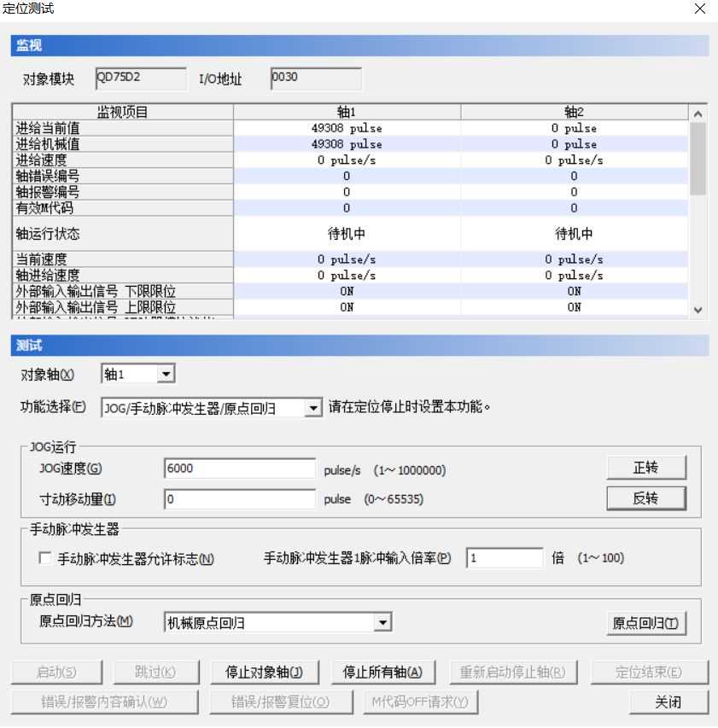Click the monitor table vertical scrollbar thumb
The height and width of the screenshot is (728, 718).
(698, 159)
